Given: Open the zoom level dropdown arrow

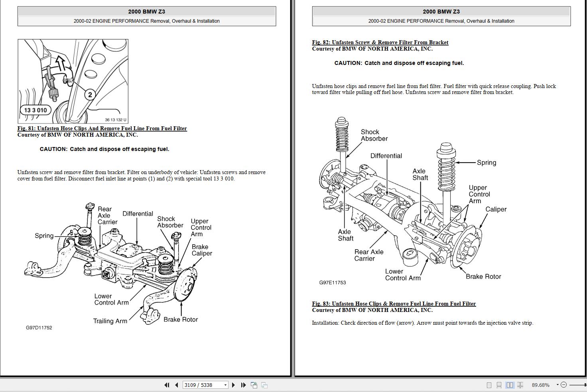Looking at the screenshot, I should 557,385.
